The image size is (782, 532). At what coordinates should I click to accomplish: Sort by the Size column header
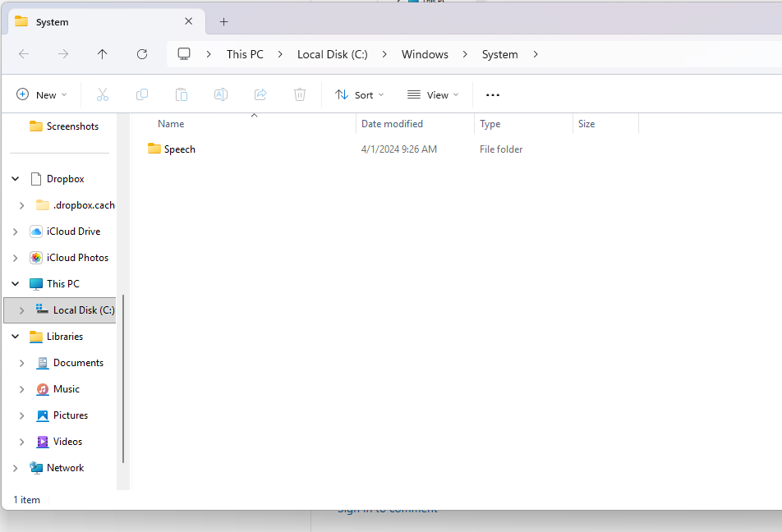click(586, 124)
